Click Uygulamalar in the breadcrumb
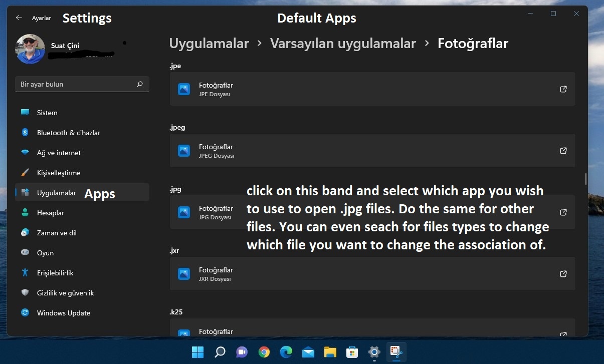604x364 pixels. 209,44
